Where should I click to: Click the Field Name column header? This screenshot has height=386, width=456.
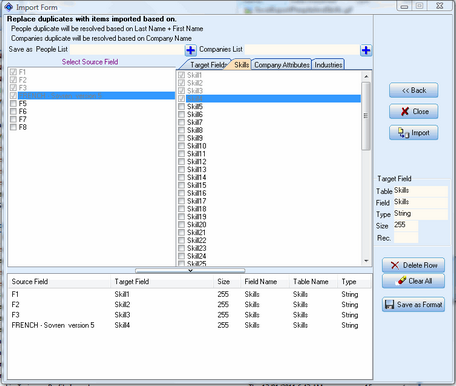(265, 282)
